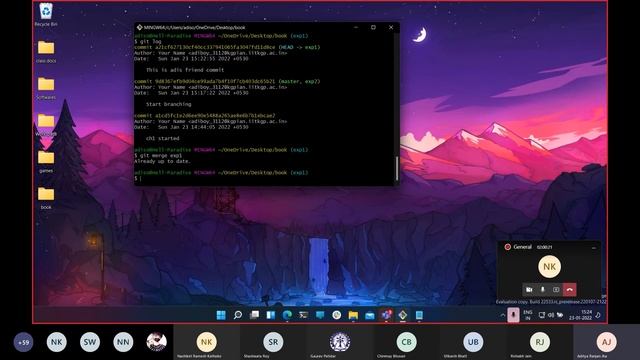Show hidden system tray icons
This screenshot has height=360, width=640.
point(502,315)
